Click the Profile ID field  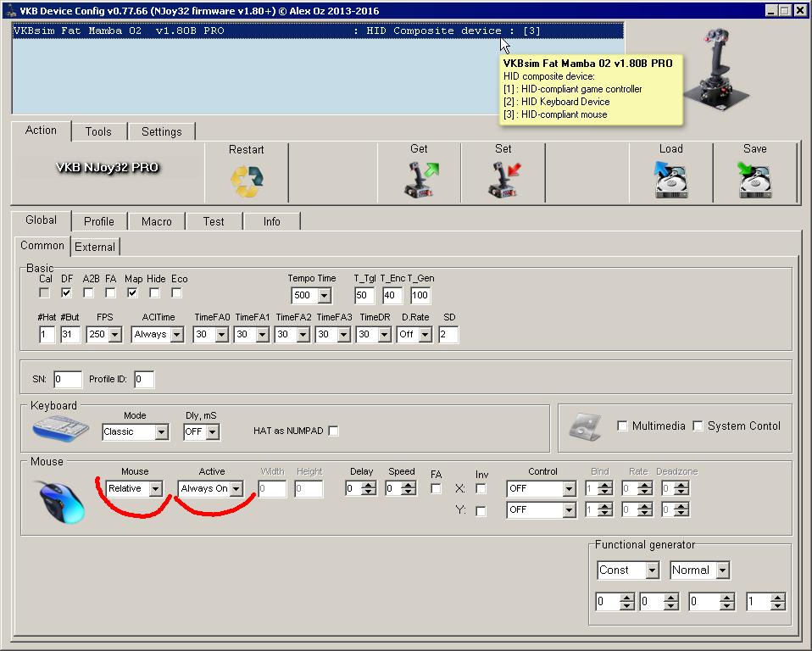(x=143, y=379)
